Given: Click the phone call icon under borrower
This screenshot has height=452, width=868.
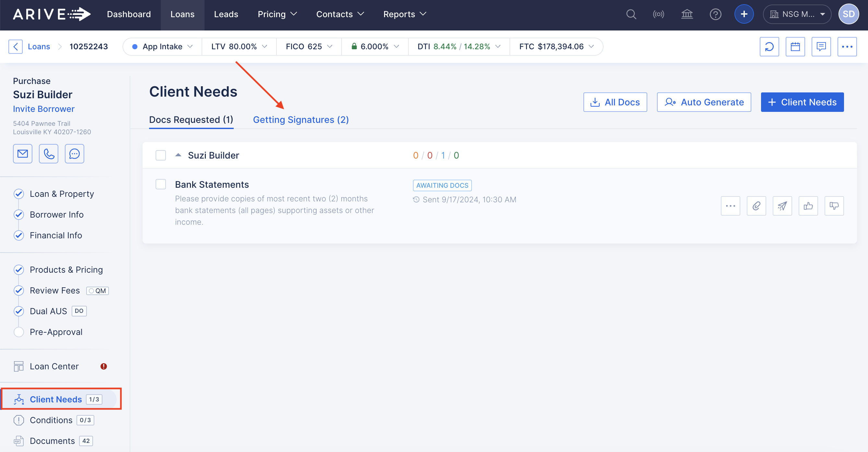Looking at the screenshot, I should click(49, 154).
